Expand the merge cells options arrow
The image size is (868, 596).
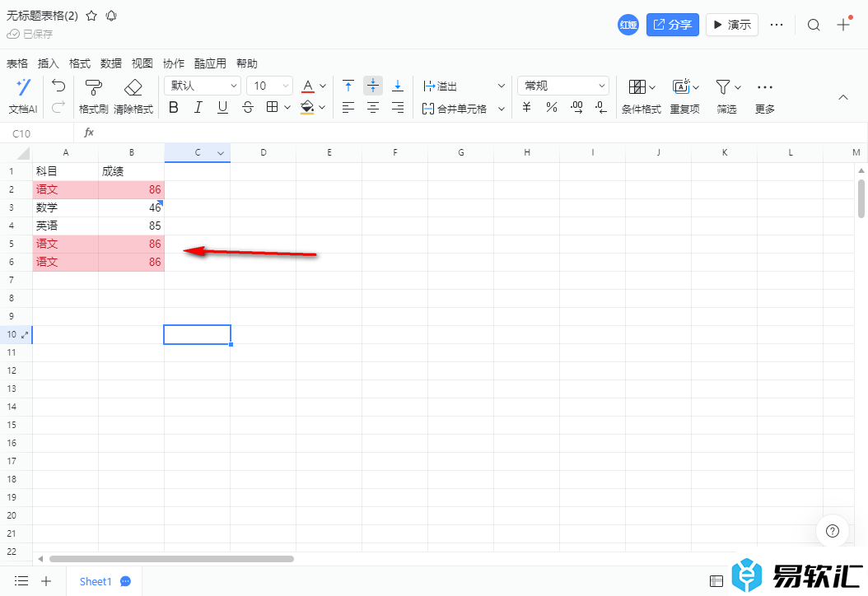click(501, 109)
